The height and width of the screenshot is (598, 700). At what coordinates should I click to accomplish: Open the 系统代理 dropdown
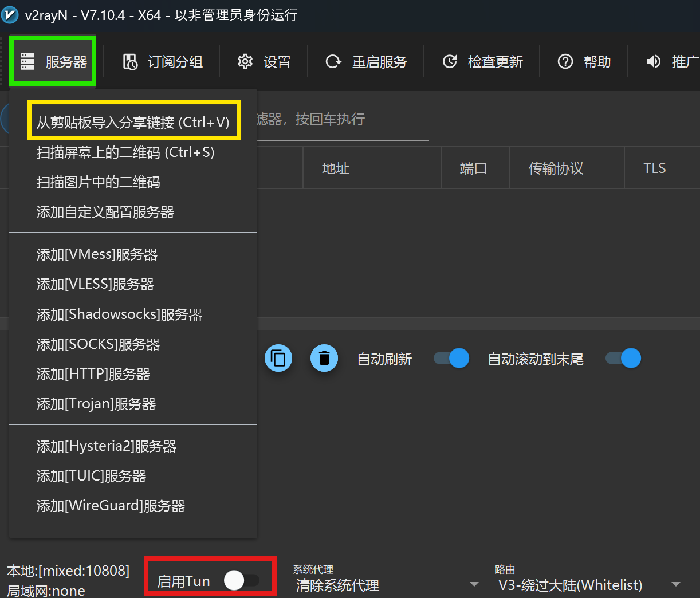(387, 585)
